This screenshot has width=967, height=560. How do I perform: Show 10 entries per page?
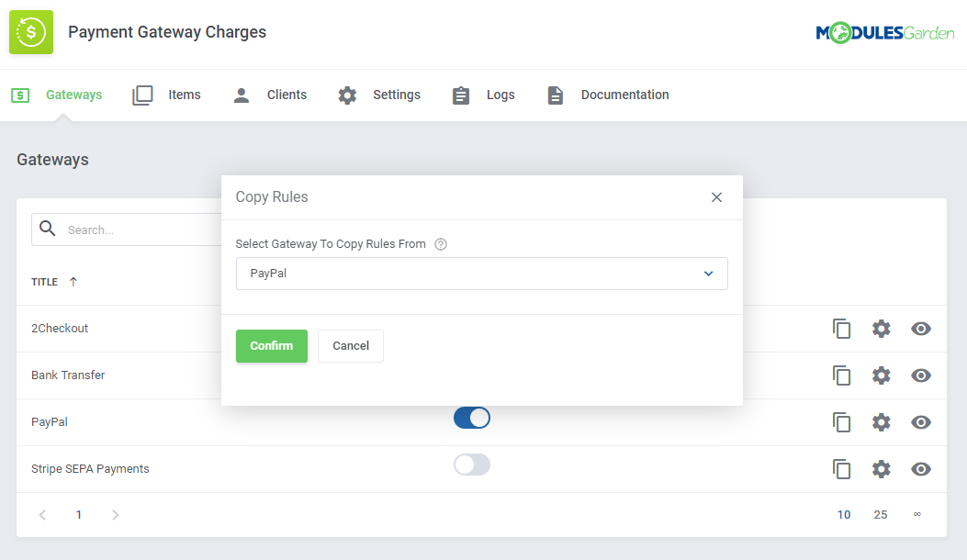pos(844,515)
